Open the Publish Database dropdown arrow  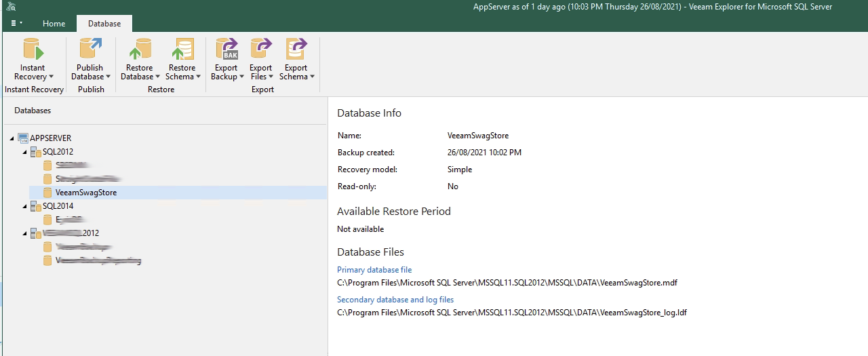(x=108, y=77)
